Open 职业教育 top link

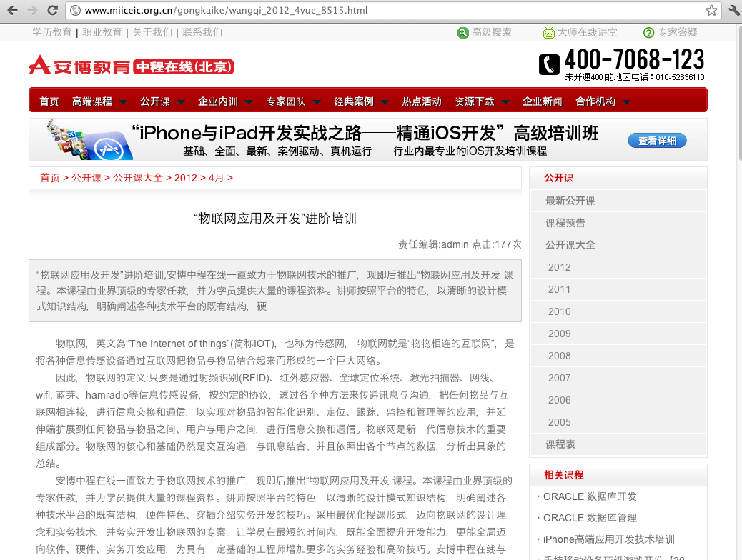coord(102,32)
